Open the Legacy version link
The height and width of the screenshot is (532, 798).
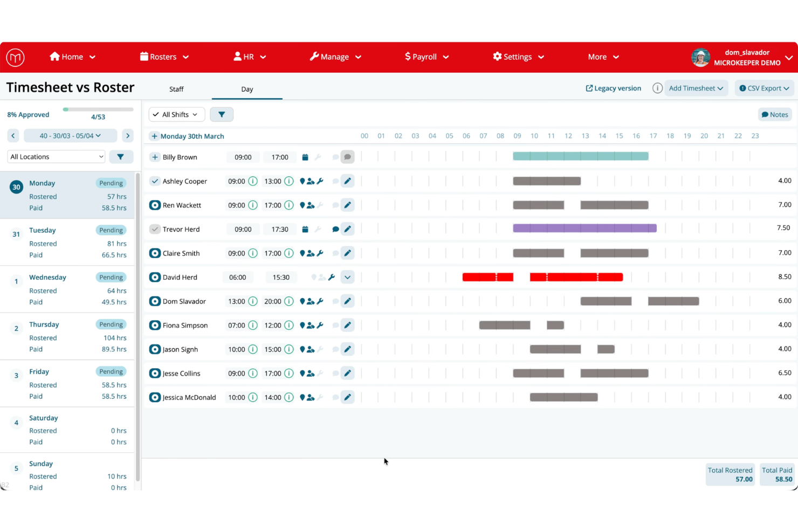tap(614, 88)
